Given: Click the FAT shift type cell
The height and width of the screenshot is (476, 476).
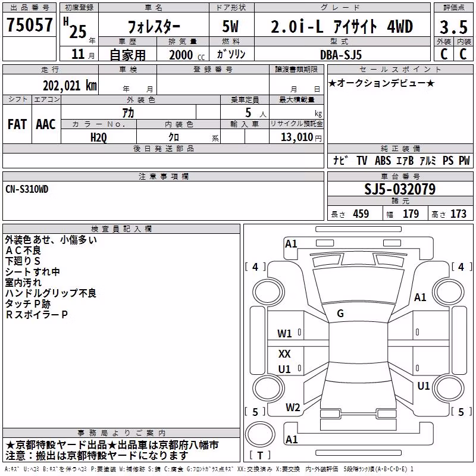Looking at the screenshot, I should pyautogui.click(x=17, y=124).
